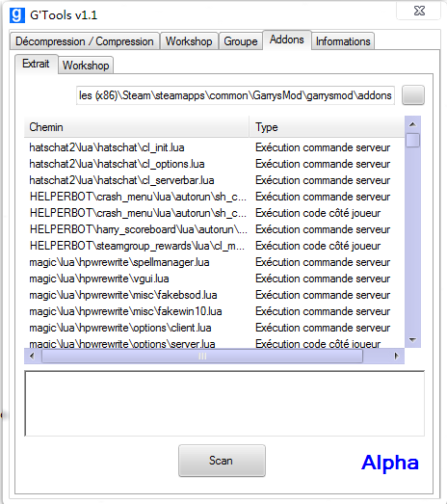Click the scroll down arrow of the list
This screenshot has height=504, width=447.
click(x=413, y=340)
